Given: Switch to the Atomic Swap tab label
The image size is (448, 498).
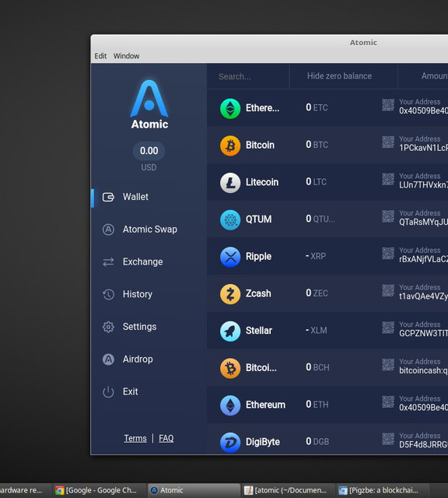Looking at the screenshot, I should [x=150, y=230].
